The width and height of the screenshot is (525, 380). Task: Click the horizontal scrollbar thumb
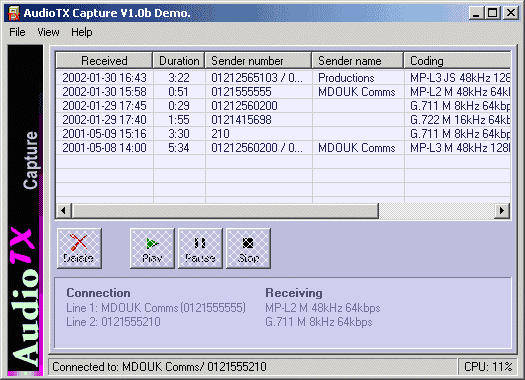click(225, 211)
